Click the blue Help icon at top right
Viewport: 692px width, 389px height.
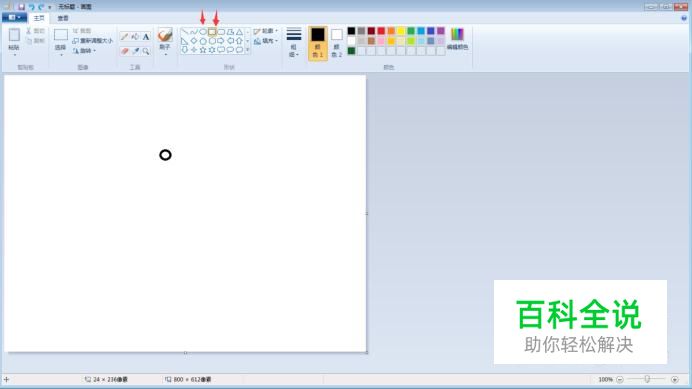684,18
